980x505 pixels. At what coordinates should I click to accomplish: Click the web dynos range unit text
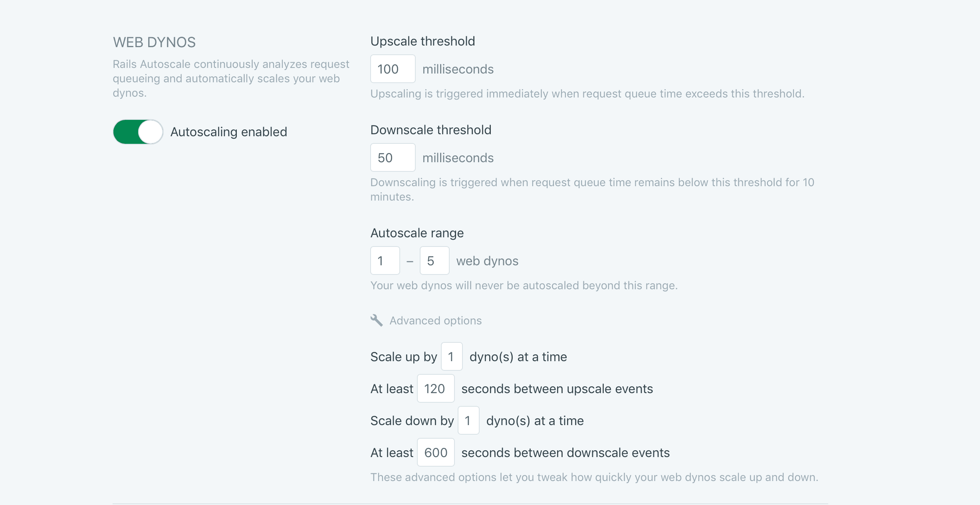tap(487, 261)
